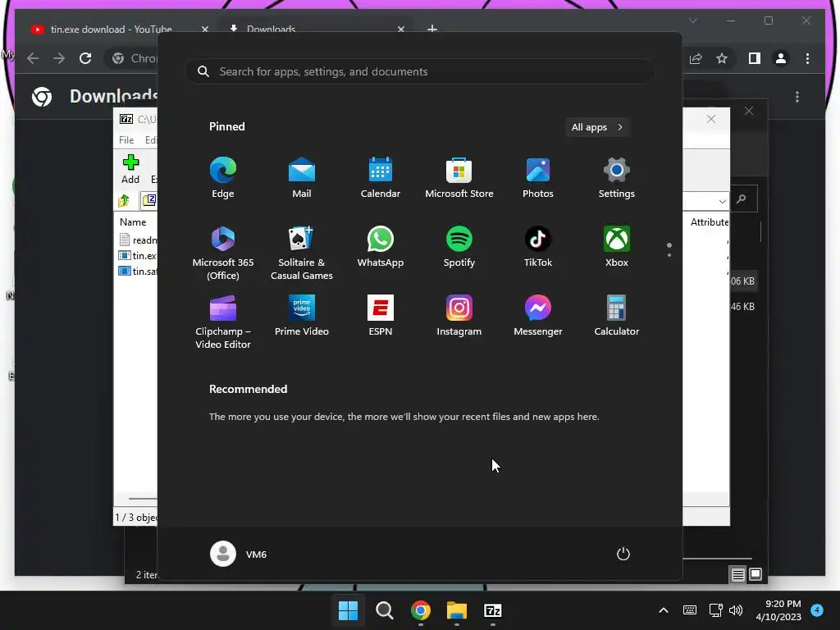The width and height of the screenshot is (840, 630).
Task: Switch to 7-Zip in the taskbar
Action: [493, 610]
